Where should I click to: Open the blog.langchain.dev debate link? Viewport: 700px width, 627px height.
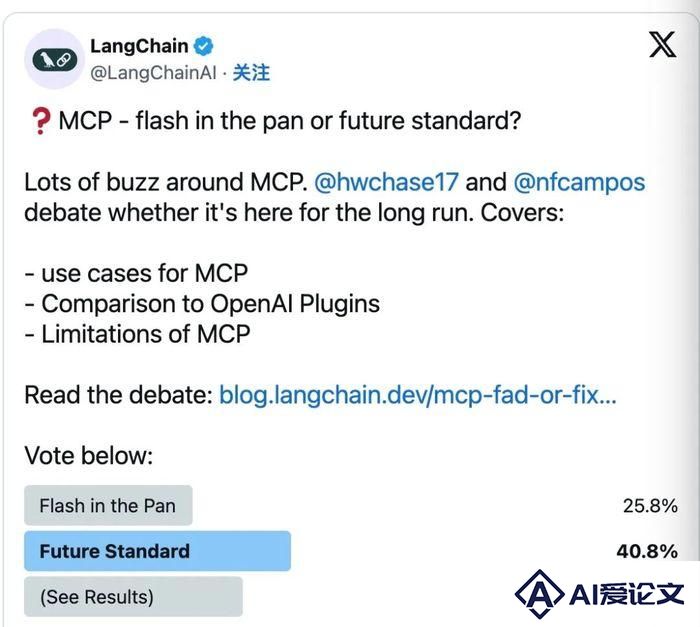417,395
